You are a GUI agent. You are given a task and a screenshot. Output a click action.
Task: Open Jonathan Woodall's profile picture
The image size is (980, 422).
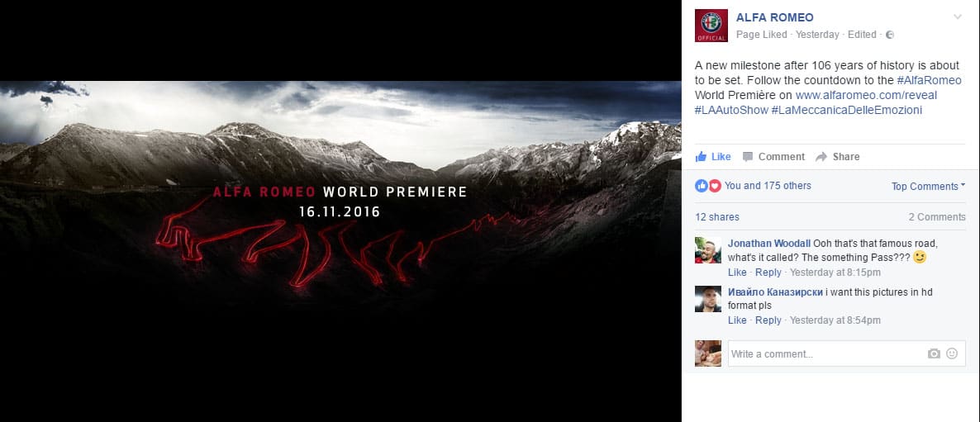coord(708,250)
